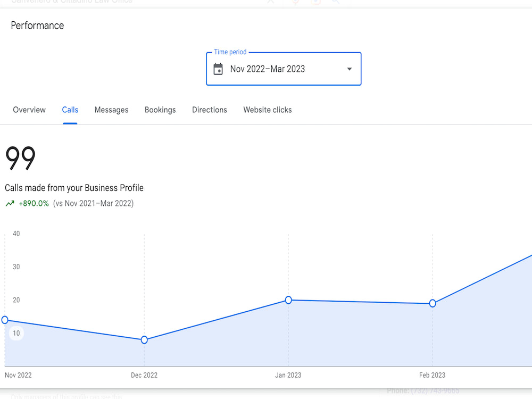
Task: Click the Time period field label
Action: [x=230, y=52]
